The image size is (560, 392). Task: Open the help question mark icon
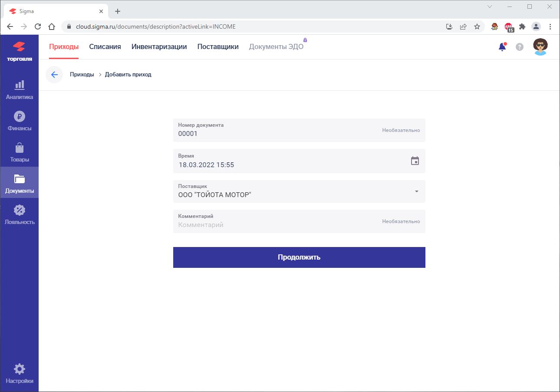click(x=520, y=47)
